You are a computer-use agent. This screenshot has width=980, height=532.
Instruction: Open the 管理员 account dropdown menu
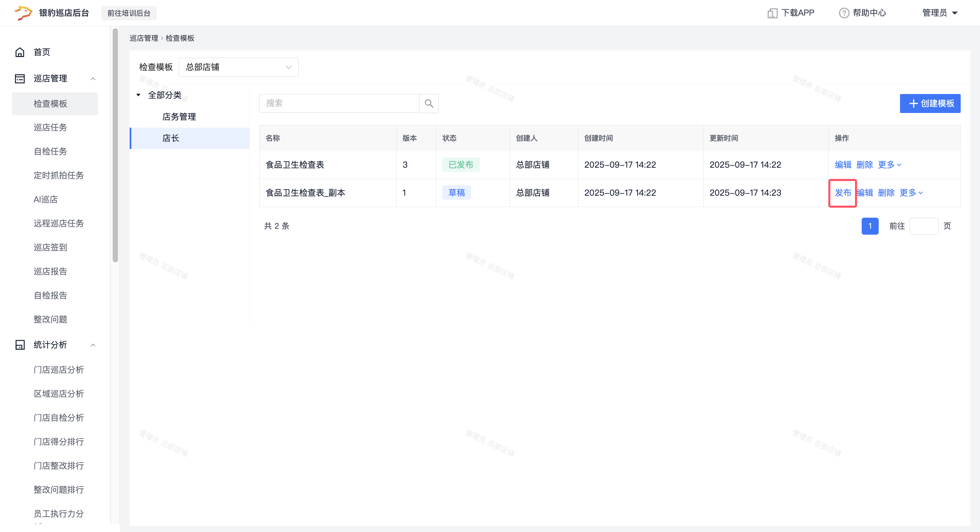[940, 13]
